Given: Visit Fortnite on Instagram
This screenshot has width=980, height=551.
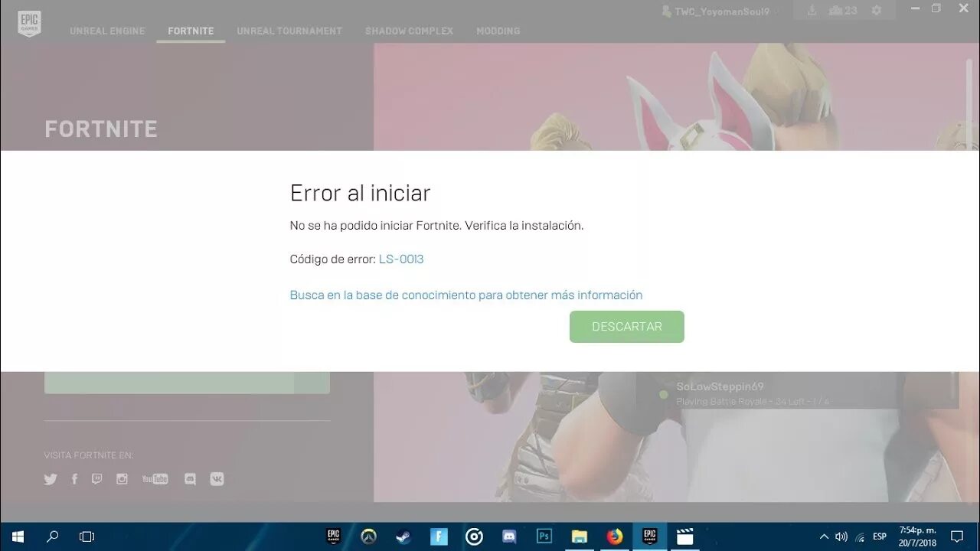Looking at the screenshot, I should coord(122,479).
